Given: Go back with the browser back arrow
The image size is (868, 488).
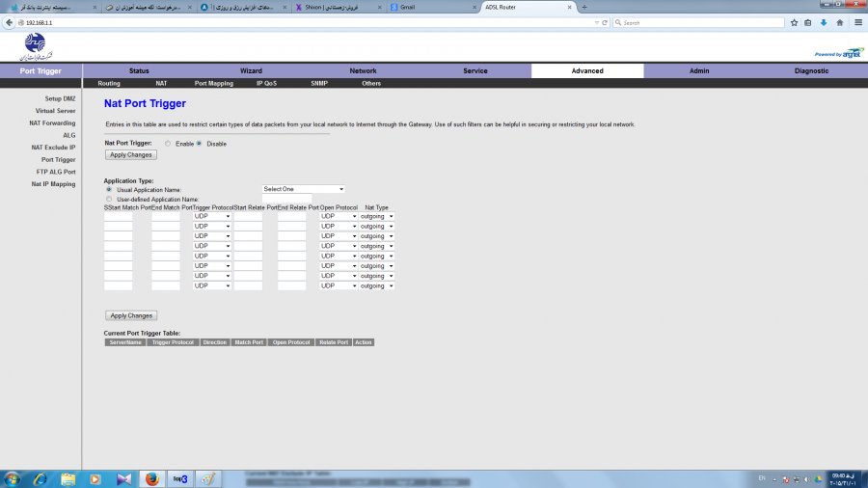Looking at the screenshot, I should tap(9, 23).
